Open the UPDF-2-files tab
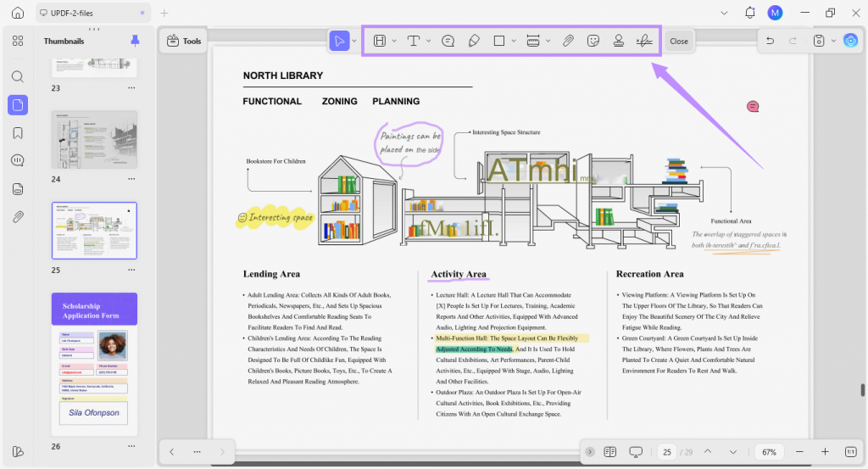This screenshot has width=868, height=469. [93, 13]
